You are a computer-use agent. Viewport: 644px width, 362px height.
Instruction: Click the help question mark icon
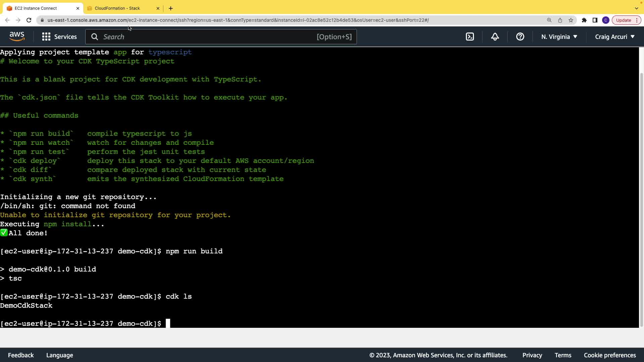pos(520,37)
